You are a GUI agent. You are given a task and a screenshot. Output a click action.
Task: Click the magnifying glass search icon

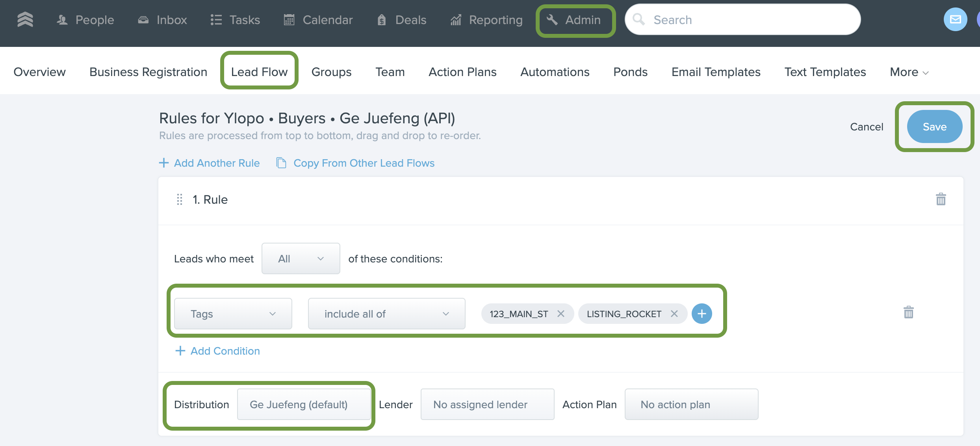638,19
